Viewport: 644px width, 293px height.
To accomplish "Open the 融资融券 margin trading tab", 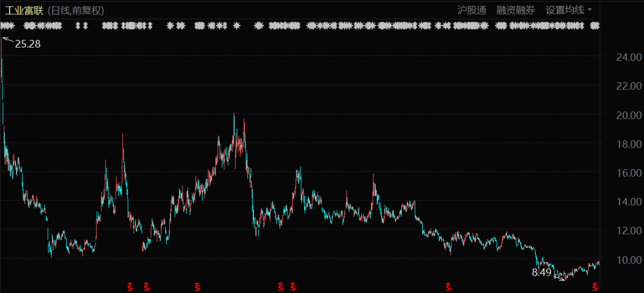I will click(516, 10).
